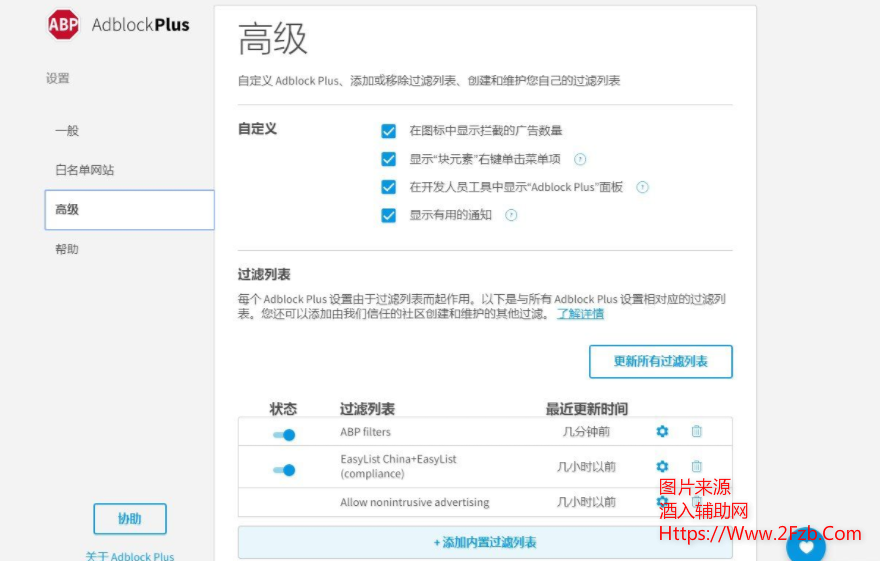This screenshot has width=880, height=561.
Task: Open the 了解详情 link
Action: click(x=580, y=314)
